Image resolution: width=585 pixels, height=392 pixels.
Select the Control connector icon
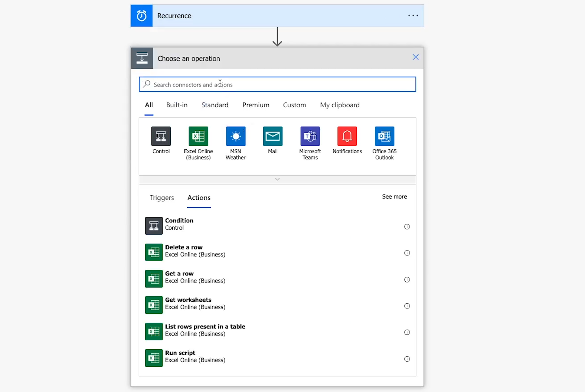[161, 136]
